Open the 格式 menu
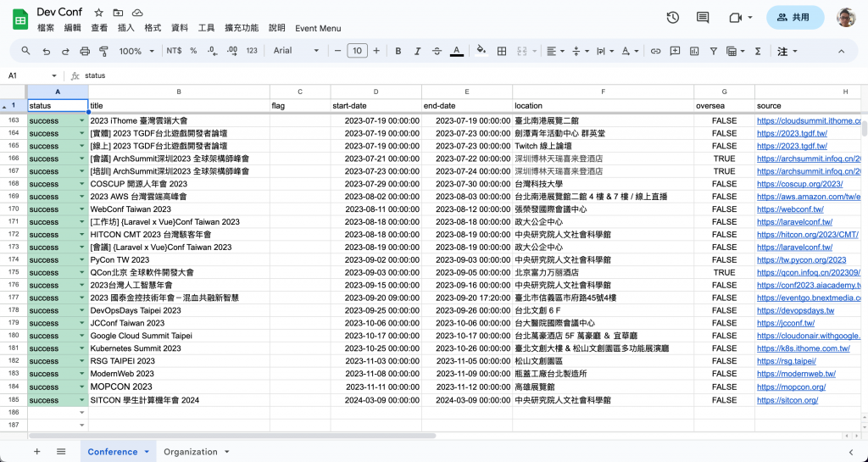Image resolution: width=868 pixels, height=462 pixels. tap(153, 28)
